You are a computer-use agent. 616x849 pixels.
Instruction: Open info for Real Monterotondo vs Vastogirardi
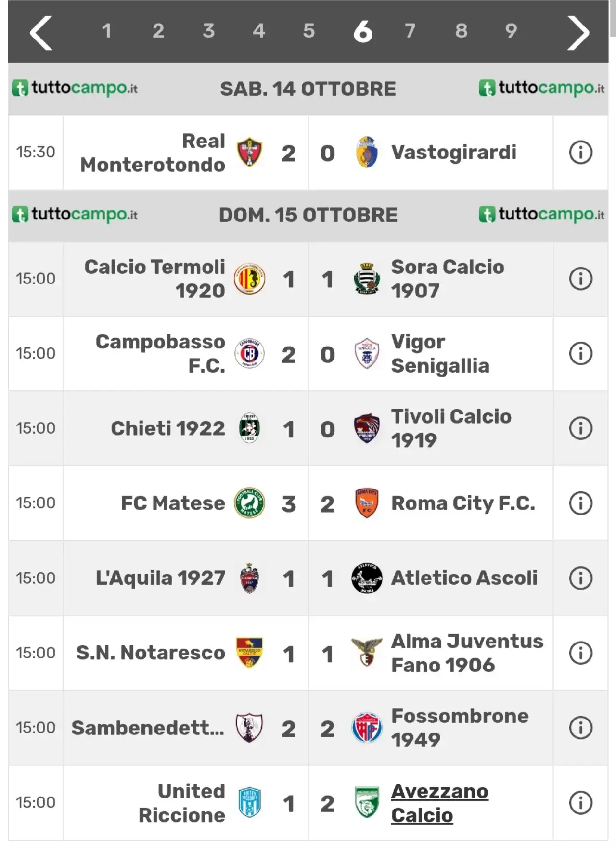tap(580, 153)
